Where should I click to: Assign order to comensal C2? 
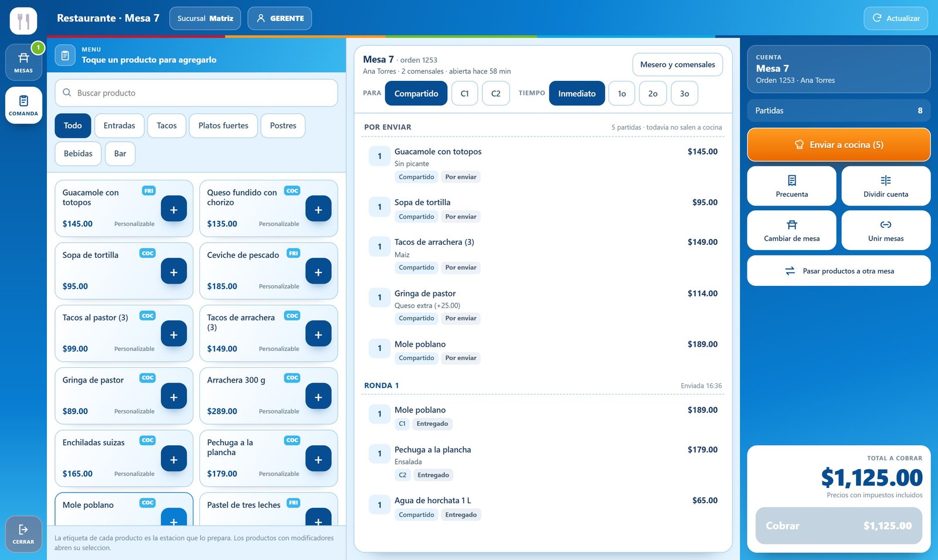(x=496, y=93)
